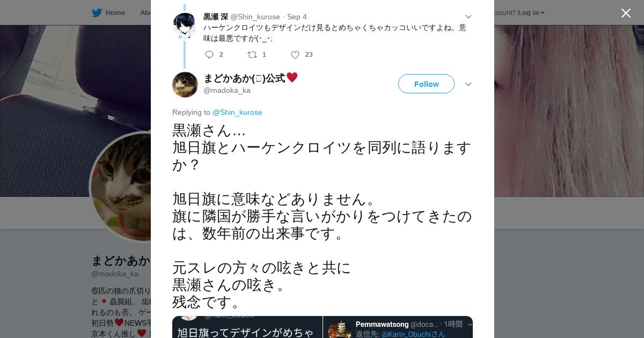Image resolution: width=644 pixels, height=338 pixels.
Task: Open まどかあか cat avatar in tweet header
Action: tap(185, 85)
